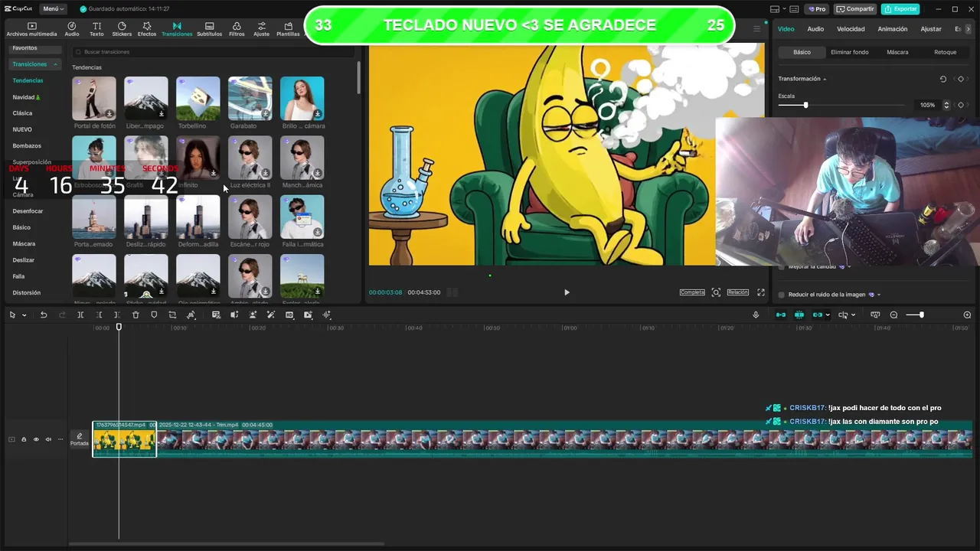Open the preview panel hamburger menu
Image resolution: width=980 pixels, height=551 pixels.
(x=757, y=29)
